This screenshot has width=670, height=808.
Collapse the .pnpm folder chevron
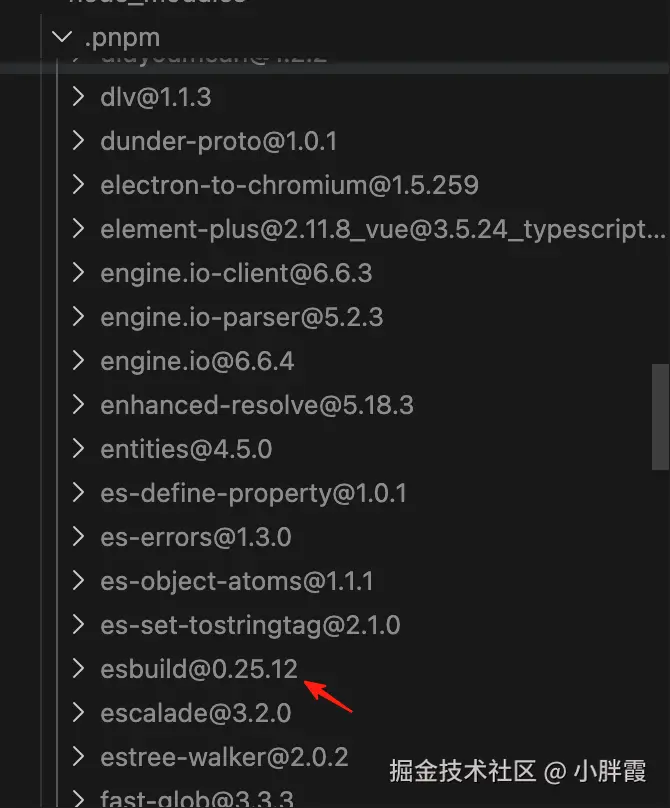[62, 38]
